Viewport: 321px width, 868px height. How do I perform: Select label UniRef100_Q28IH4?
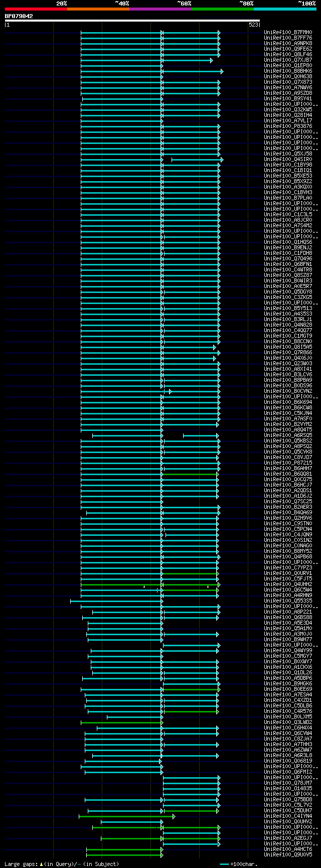288,115
